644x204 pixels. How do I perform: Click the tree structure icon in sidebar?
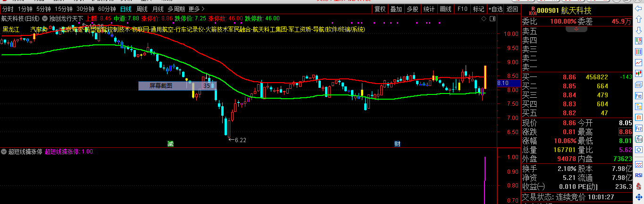tap(639, 106)
